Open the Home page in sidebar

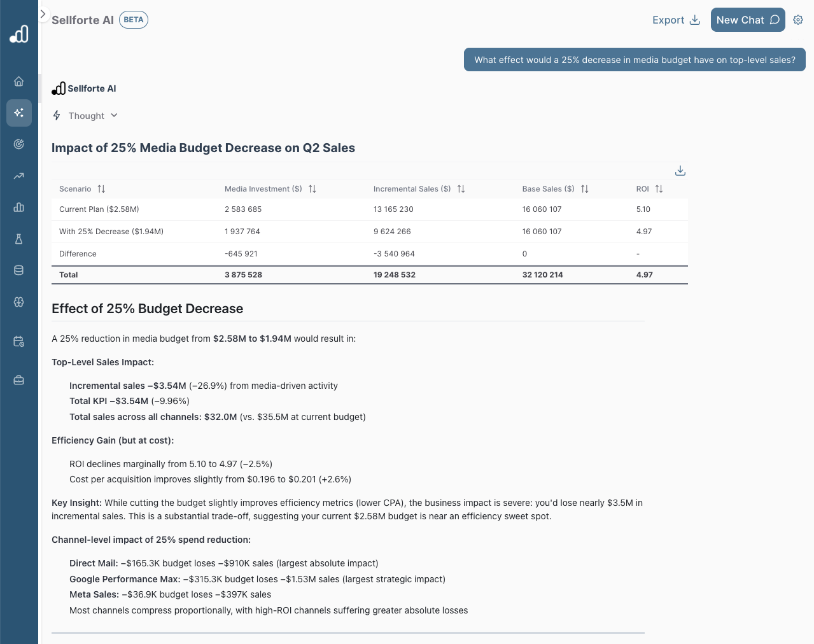pos(19,81)
